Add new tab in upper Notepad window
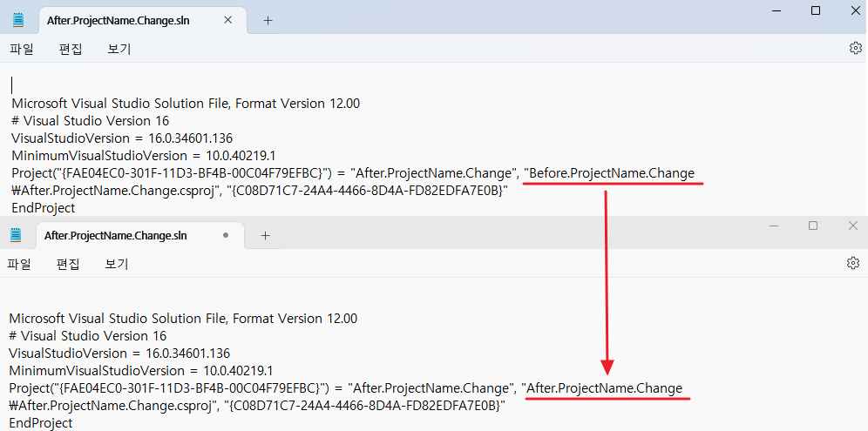The width and height of the screenshot is (868, 431). point(268,21)
